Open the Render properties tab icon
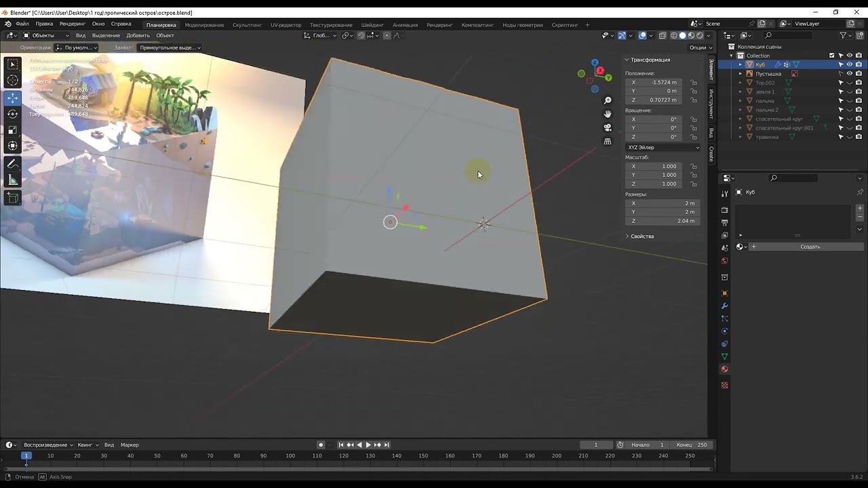868x488 pixels. pos(724,210)
